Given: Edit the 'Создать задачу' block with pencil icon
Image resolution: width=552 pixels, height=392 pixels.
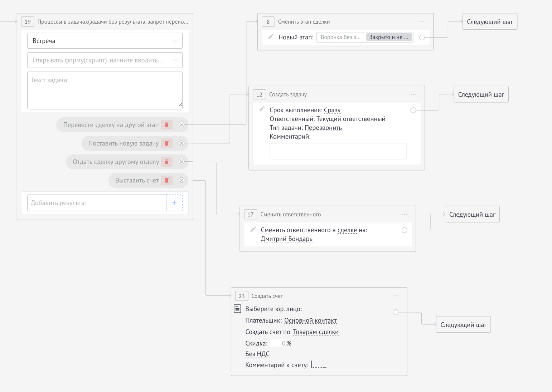Looking at the screenshot, I should coord(262,109).
